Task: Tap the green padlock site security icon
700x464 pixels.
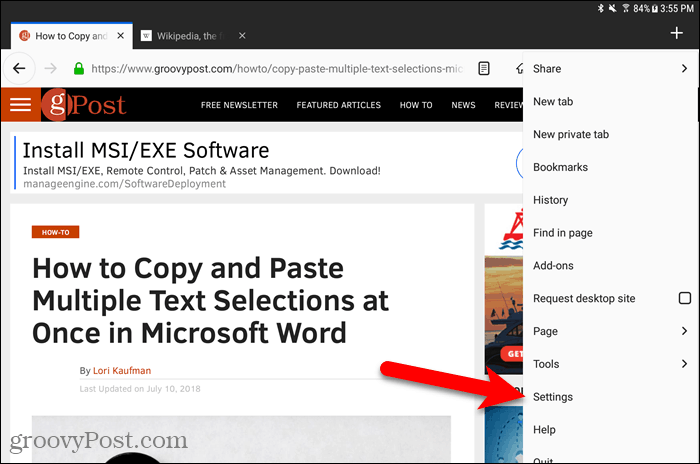Action: tap(79, 68)
